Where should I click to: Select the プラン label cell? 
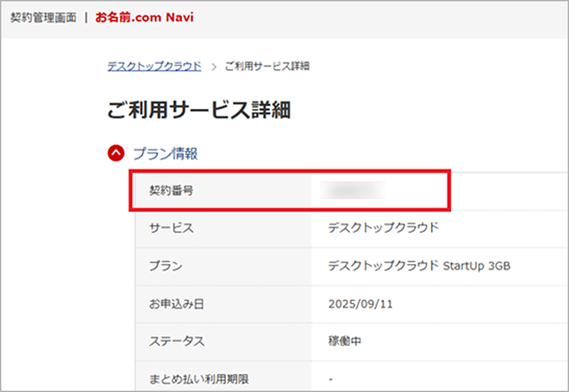(166, 265)
